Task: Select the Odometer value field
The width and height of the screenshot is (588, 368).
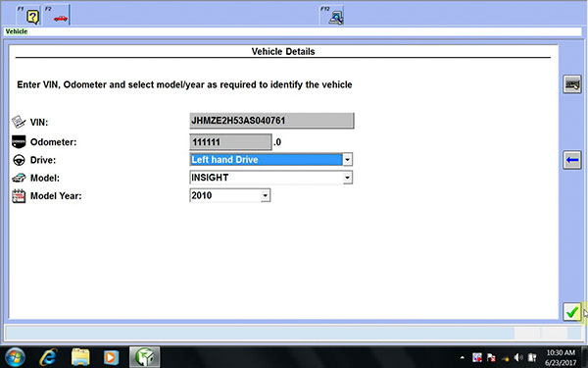Action: coord(230,142)
